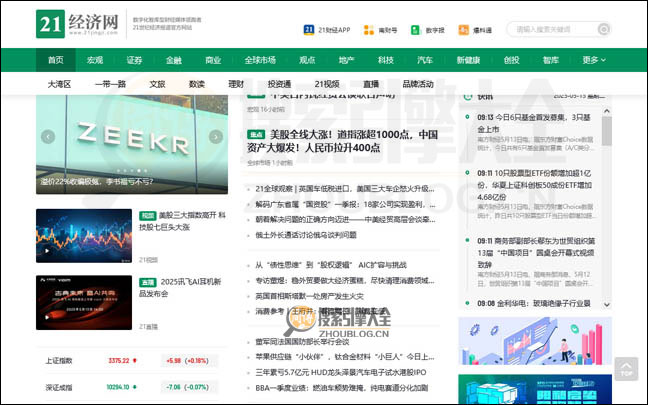The image size is (648, 405).
Task: Open the 创投 section
Action: click(x=511, y=60)
